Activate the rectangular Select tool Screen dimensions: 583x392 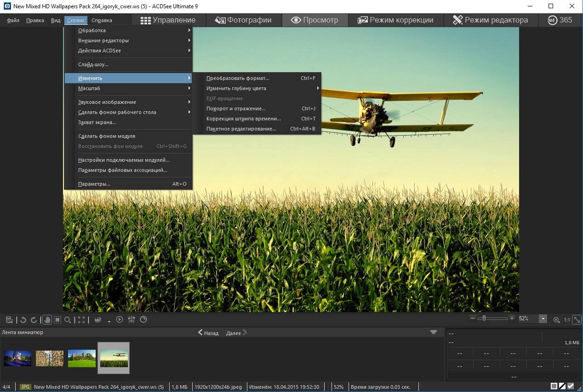[57, 319]
